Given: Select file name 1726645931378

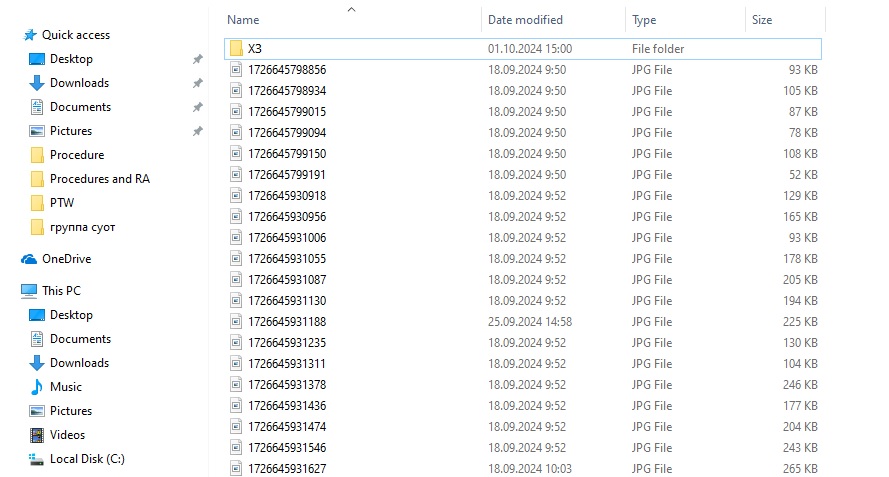Looking at the screenshot, I should point(287,385).
